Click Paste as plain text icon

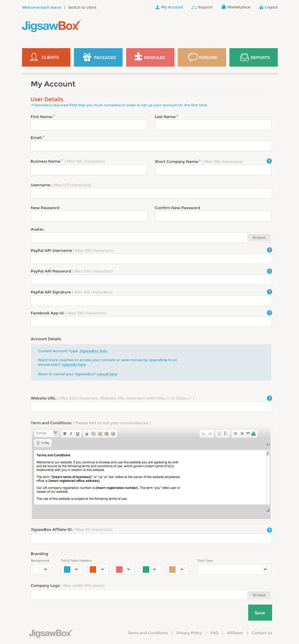pos(106,434)
